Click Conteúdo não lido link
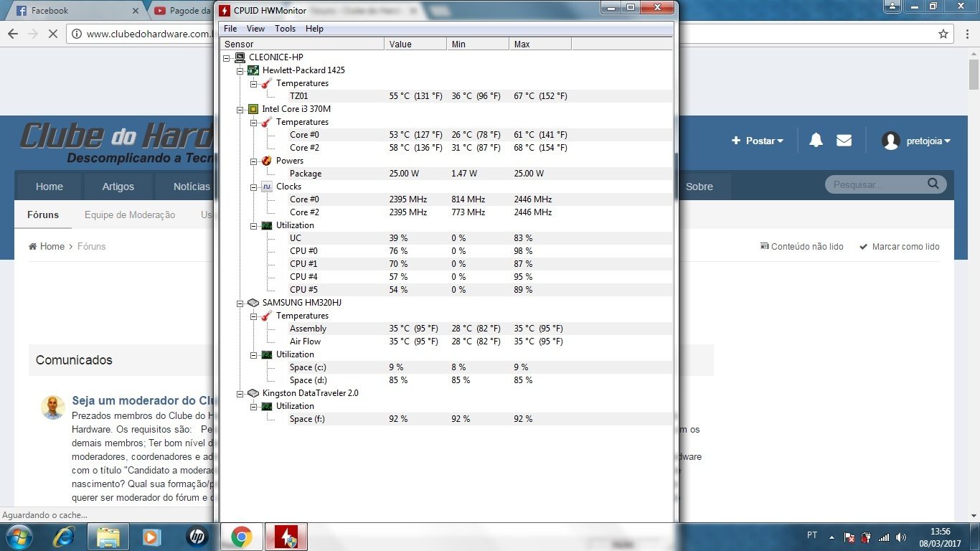Screen dimensions: 980x551 [801, 246]
